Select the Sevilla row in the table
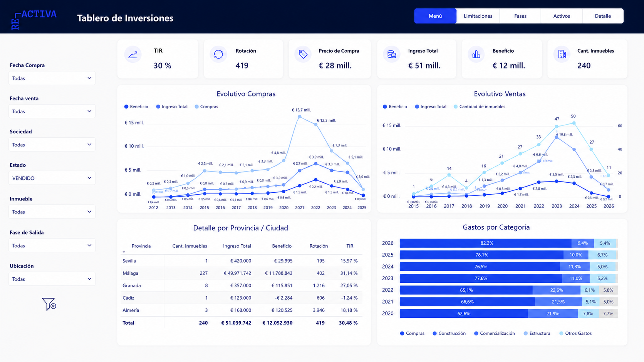This screenshot has width=644, height=362. (241, 261)
